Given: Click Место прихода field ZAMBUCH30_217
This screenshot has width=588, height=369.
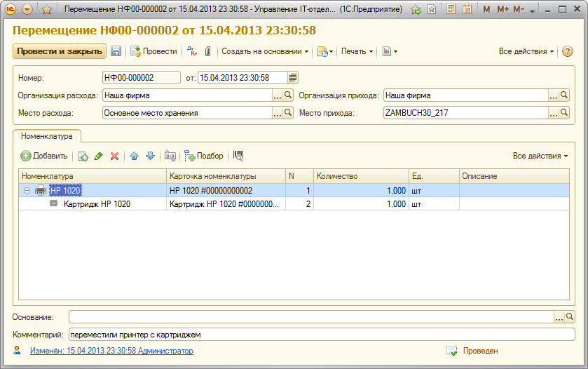Looking at the screenshot, I should 466,113.
